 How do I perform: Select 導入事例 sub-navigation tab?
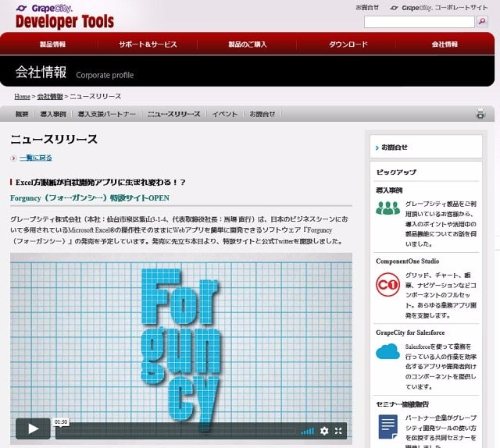pos(53,114)
